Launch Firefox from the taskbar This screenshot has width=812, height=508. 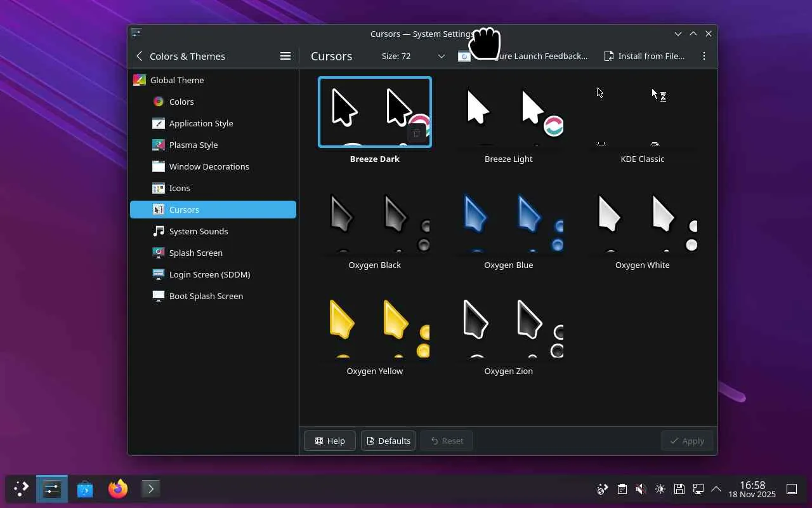[x=117, y=489]
